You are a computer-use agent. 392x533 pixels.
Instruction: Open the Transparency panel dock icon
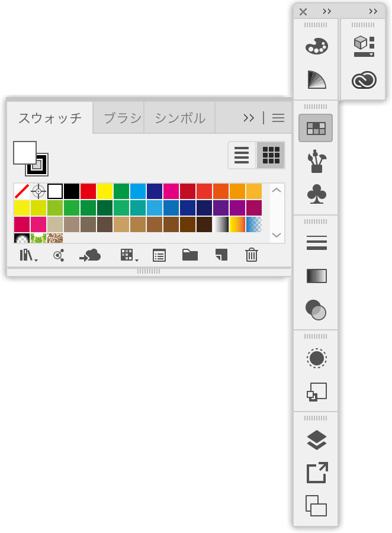coord(316,309)
